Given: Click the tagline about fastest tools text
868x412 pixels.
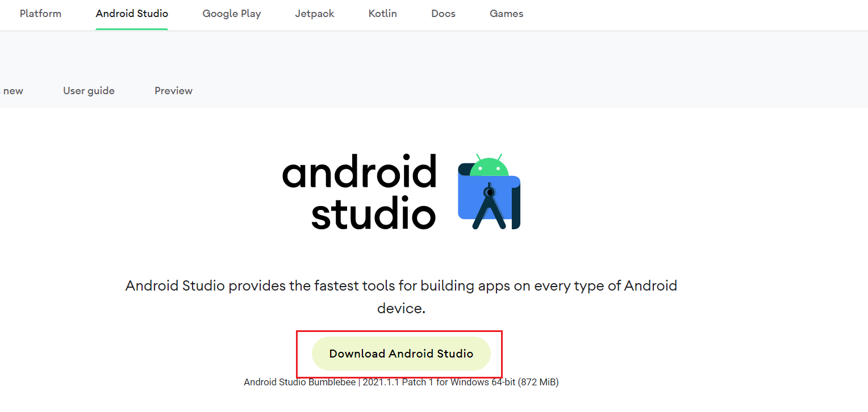Looking at the screenshot, I should click(401, 297).
